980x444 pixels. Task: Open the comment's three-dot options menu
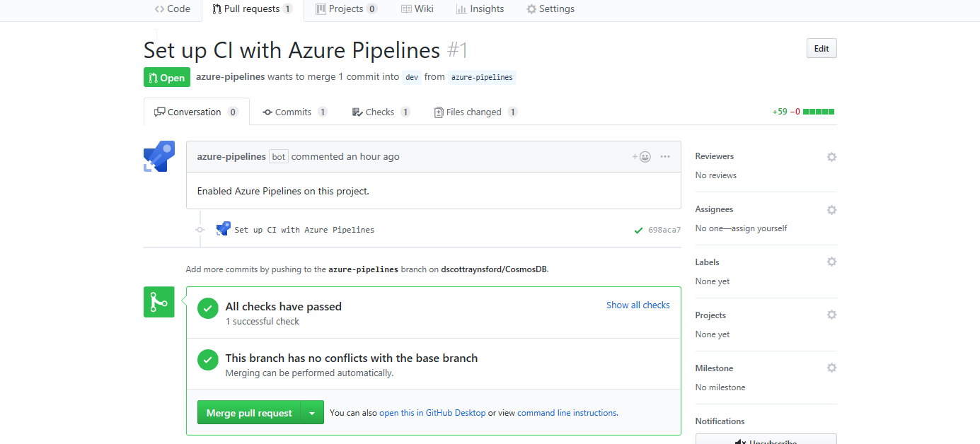[x=665, y=157]
